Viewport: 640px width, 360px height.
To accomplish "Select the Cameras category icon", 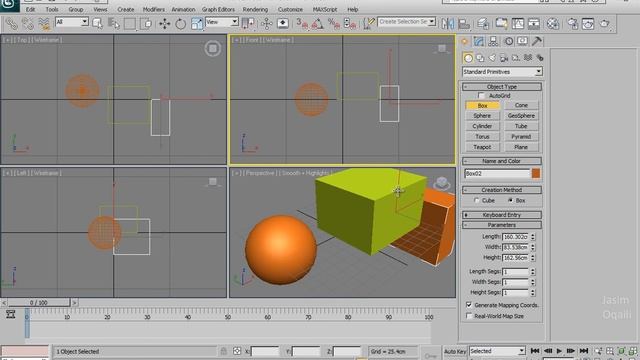I will click(x=504, y=58).
